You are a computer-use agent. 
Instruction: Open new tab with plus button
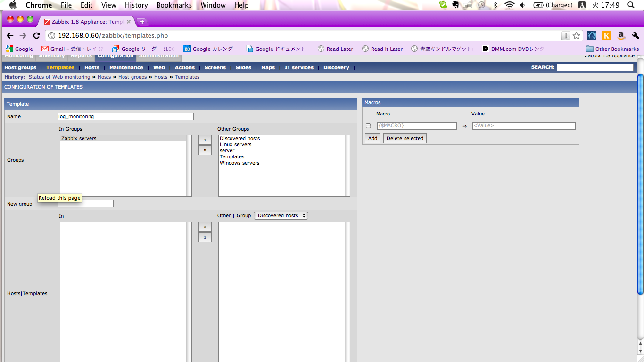142,22
